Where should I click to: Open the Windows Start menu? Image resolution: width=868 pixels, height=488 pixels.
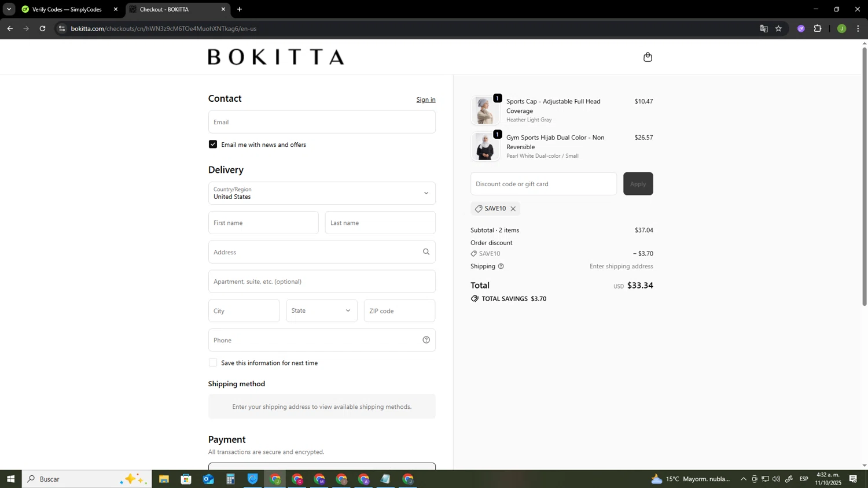tap(10, 479)
